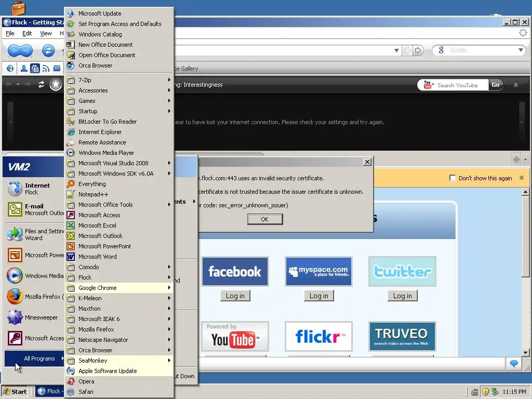Reload the page with Flock's refresh icon
The height and width of the screenshot is (399, 532).
(48, 51)
